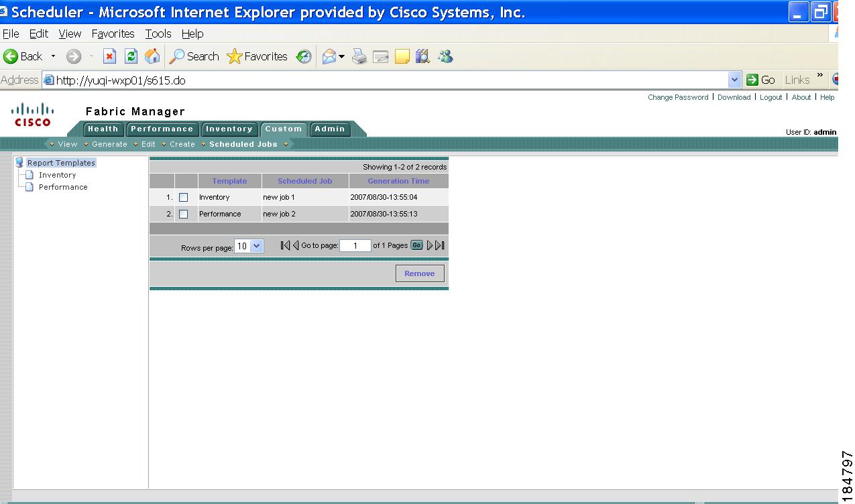Click the Print icon in toolbar
This screenshot has width=855, height=504.
(360, 57)
